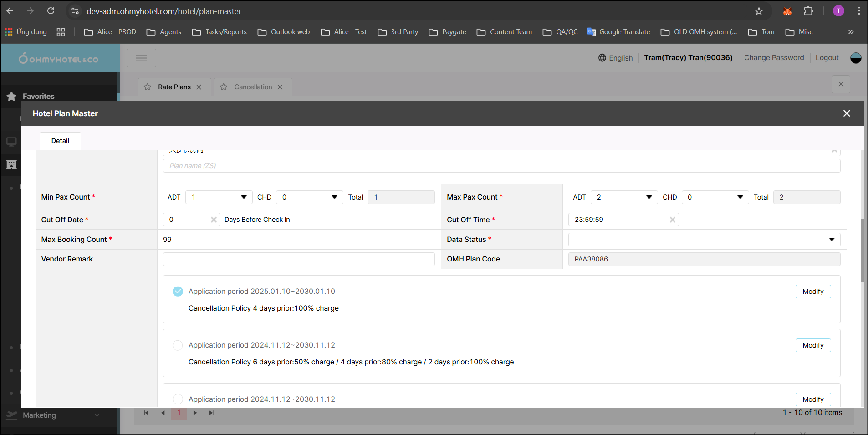
Task: Click the hamburger menu toggle icon
Action: coord(141,58)
